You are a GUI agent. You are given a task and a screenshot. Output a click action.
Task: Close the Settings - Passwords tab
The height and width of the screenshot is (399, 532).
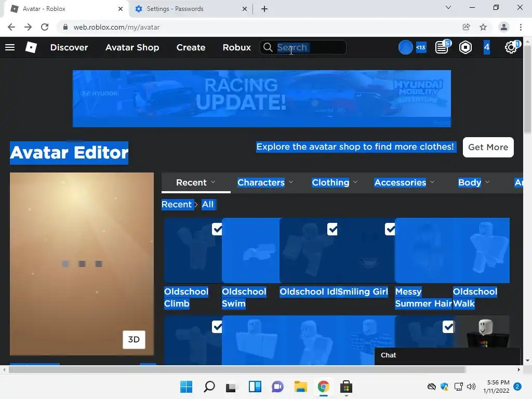coord(244,9)
